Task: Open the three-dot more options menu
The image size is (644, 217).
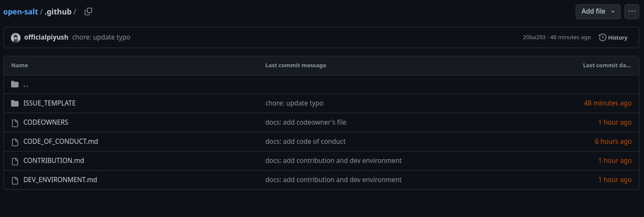Action: click(632, 11)
